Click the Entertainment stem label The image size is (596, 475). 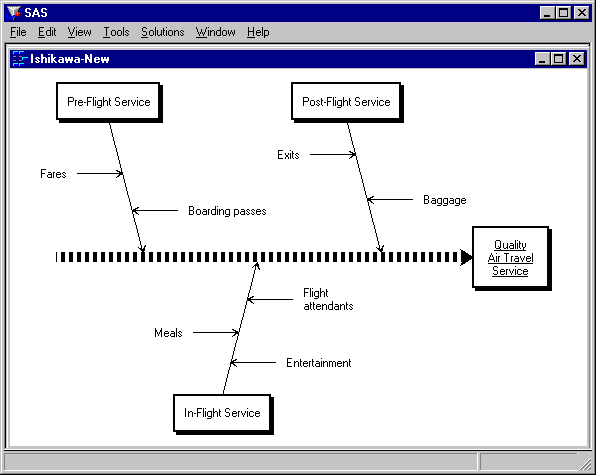click(x=319, y=363)
